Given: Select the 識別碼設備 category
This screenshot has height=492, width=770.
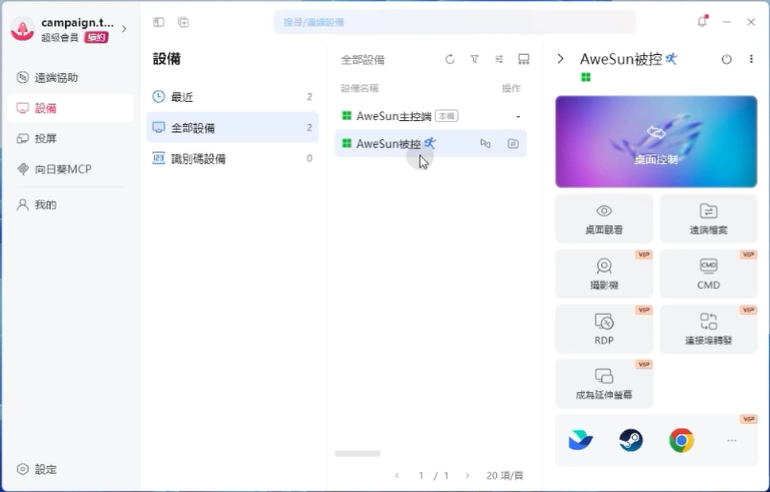Looking at the screenshot, I should [x=232, y=158].
